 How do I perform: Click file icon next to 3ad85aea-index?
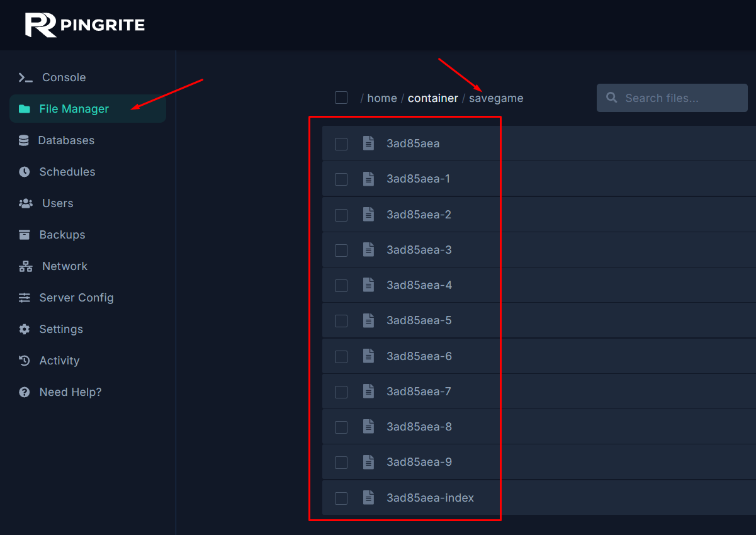point(369,498)
